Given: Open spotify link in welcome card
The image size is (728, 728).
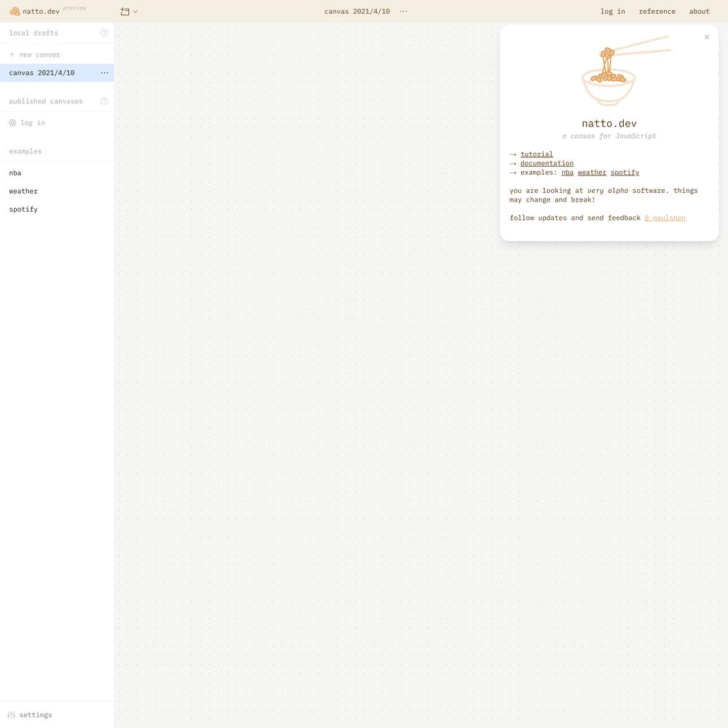Looking at the screenshot, I should click(x=625, y=173).
